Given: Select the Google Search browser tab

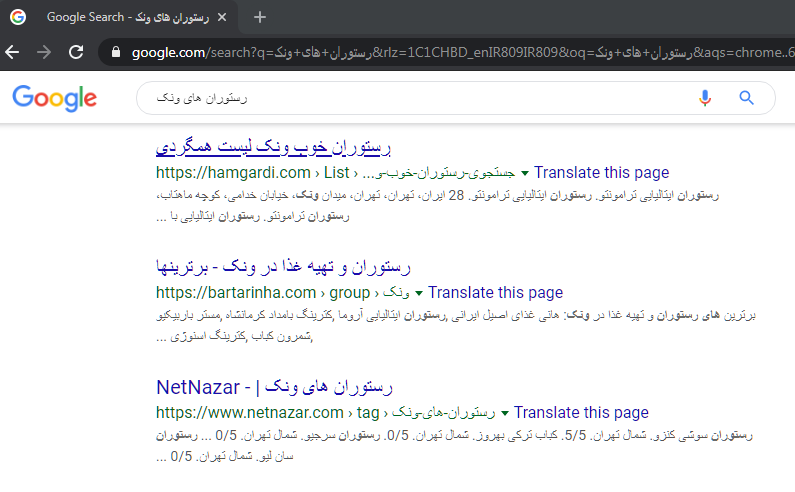Looking at the screenshot, I should [120, 17].
